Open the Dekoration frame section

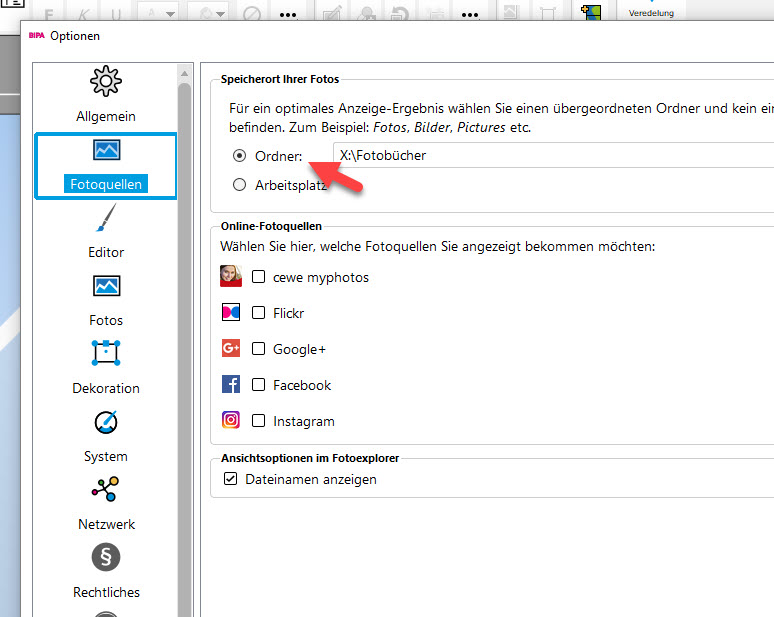click(x=106, y=368)
